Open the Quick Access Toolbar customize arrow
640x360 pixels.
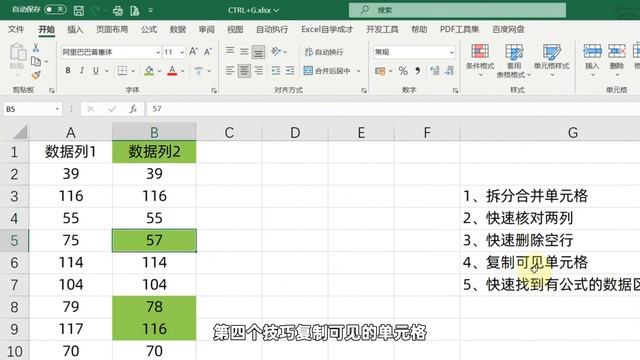coord(151,10)
